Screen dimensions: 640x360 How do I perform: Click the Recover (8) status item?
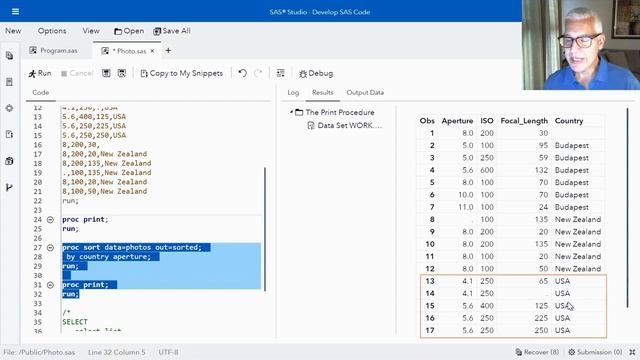(x=537, y=352)
